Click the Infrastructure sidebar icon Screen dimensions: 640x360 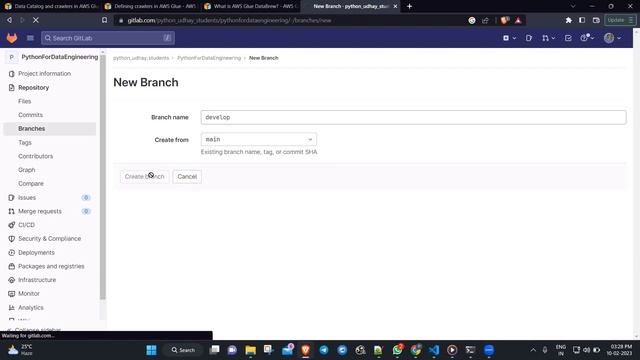click(x=11, y=280)
